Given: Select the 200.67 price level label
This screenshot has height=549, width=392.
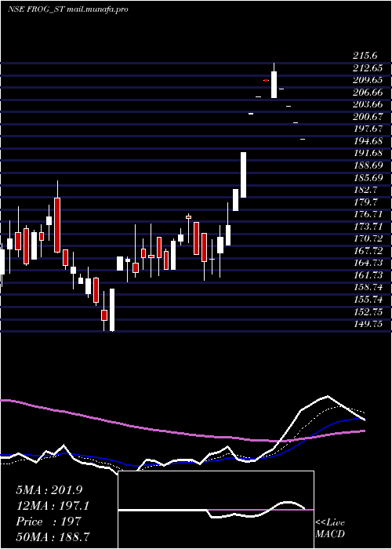Looking at the screenshot, I should pyautogui.click(x=368, y=117).
